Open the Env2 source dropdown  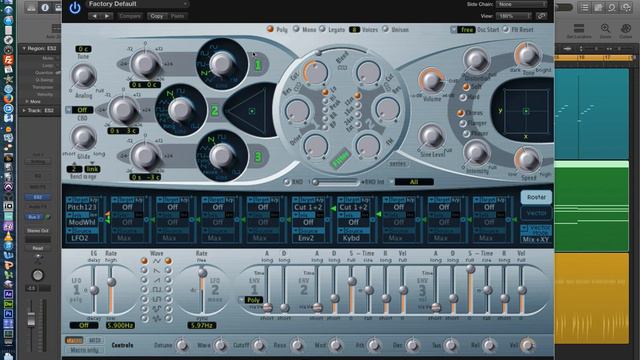click(309, 238)
